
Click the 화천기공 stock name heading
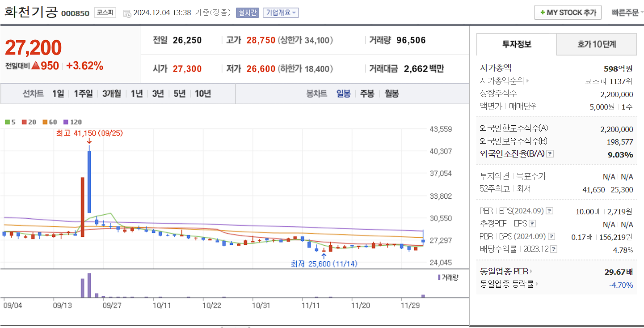(x=31, y=12)
